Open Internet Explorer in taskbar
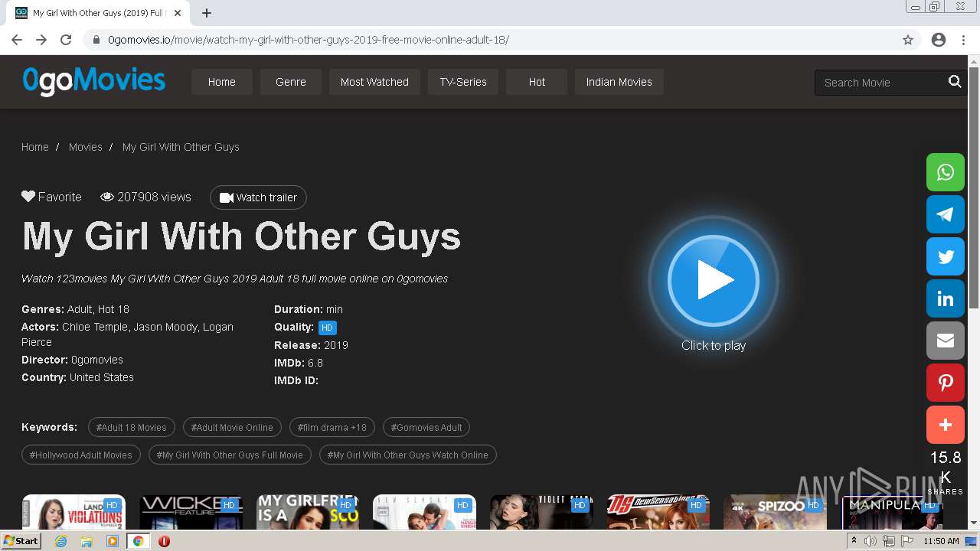This screenshot has height=551, width=980. tap(61, 541)
